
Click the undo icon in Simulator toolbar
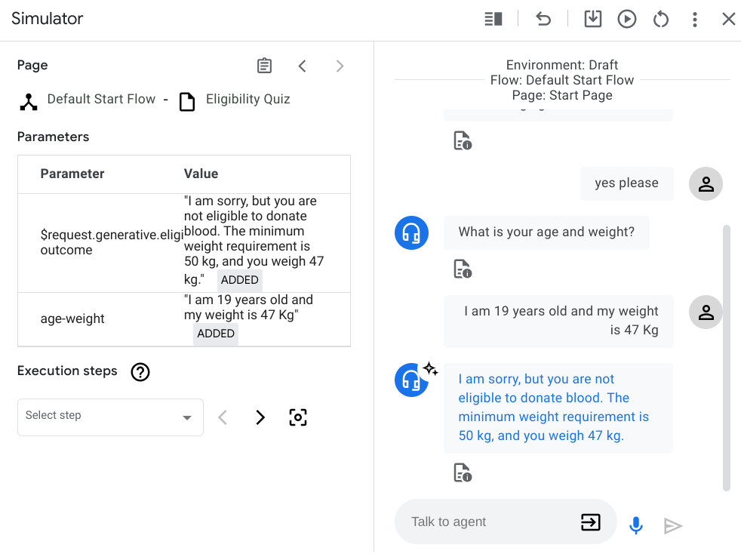543,19
